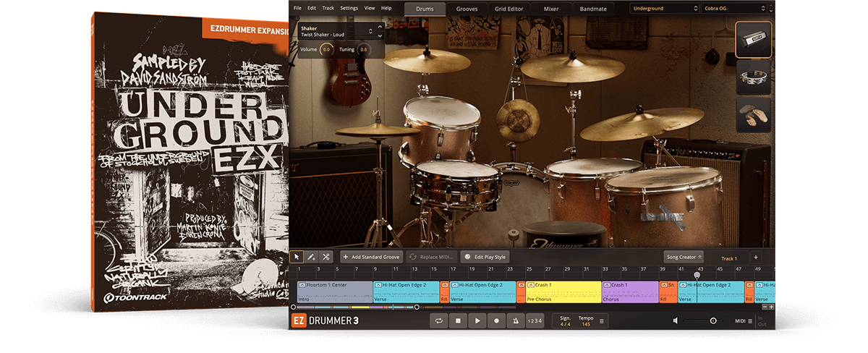This screenshot has width=868, height=353.
Task: Select the tambourine percussion thumbnail
Action: (x=753, y=77)
